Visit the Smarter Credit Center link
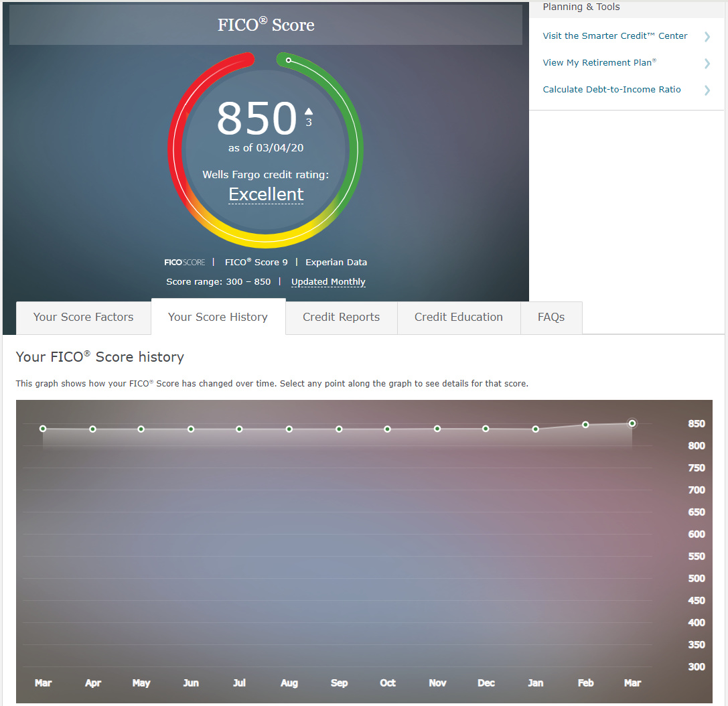Viewport: 728px width, 706px height. (x=615, y=36)
